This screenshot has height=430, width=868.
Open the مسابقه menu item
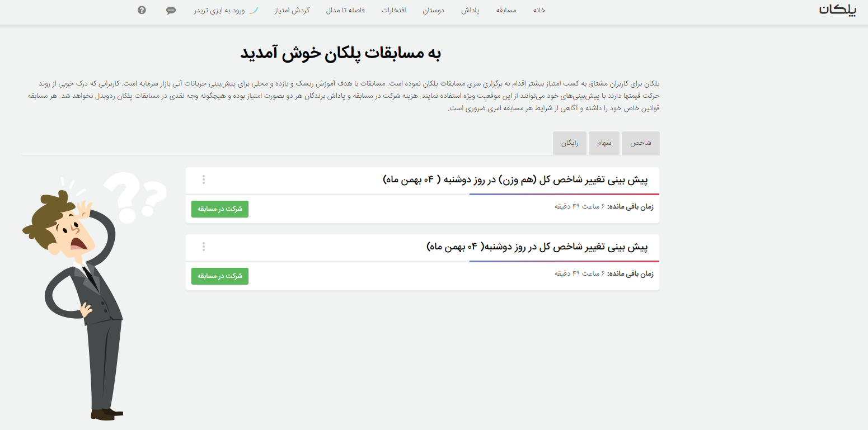tap(506, 11)
